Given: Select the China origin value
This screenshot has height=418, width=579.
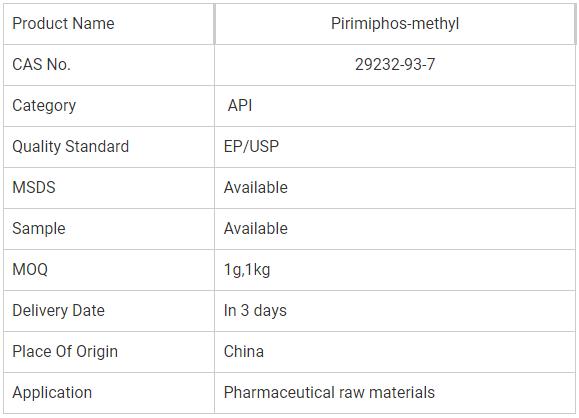Looking at the screenshot, I should 244,352.
